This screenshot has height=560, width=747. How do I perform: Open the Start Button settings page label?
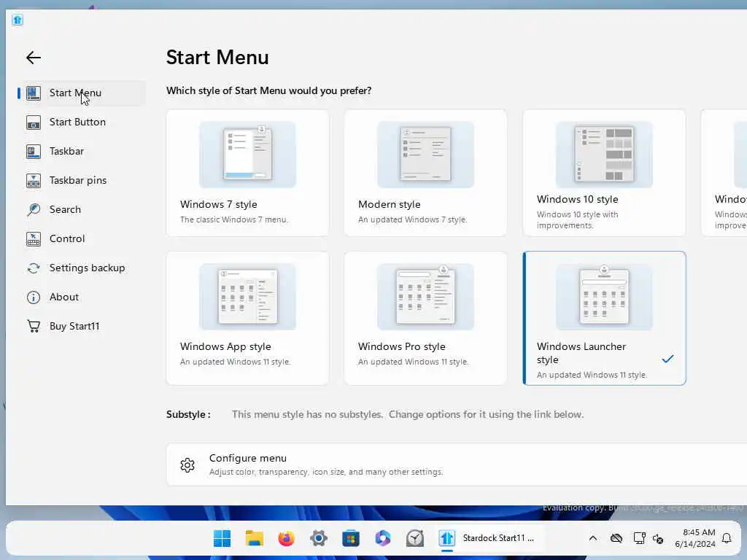click(x=77, y=122)
